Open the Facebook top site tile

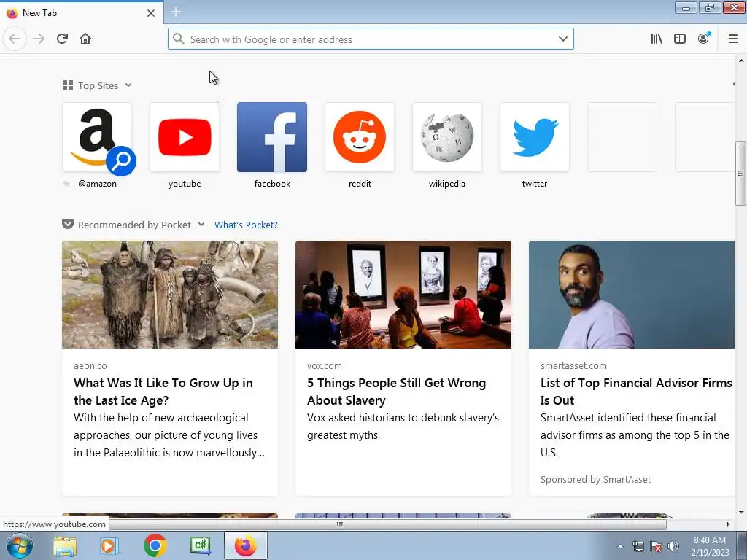click(272, 137)
